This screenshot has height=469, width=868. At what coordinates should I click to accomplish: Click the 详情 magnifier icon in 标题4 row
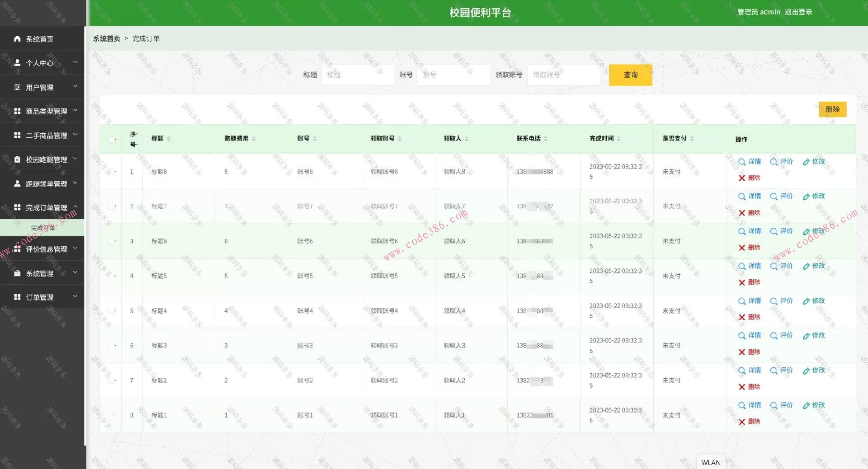tap(742, 301)
